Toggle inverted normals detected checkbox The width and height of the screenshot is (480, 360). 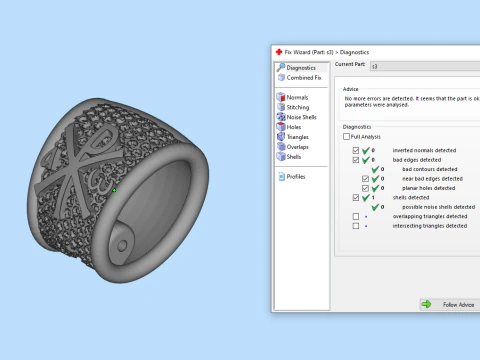pyautogui.click(x=356, y=150)
